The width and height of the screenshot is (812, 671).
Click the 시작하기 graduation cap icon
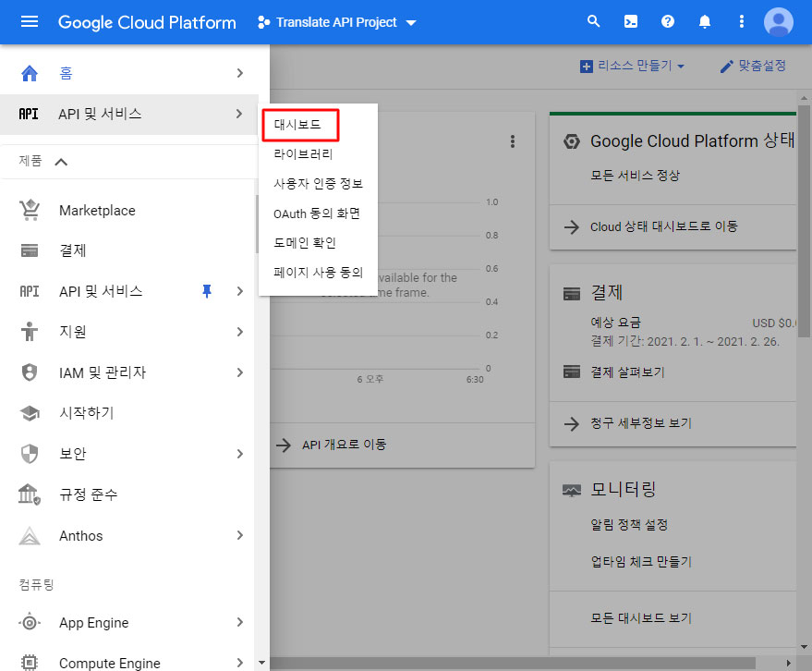pos(30,413)
